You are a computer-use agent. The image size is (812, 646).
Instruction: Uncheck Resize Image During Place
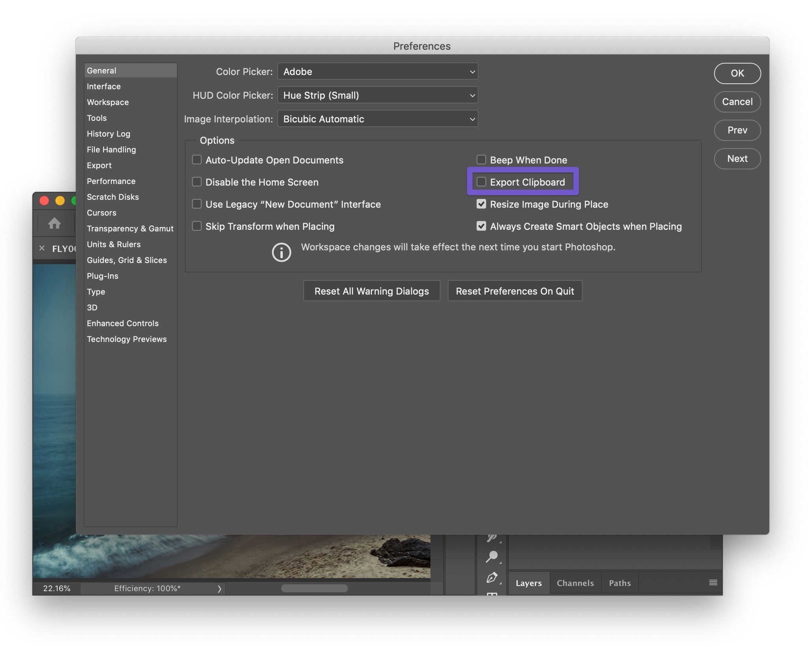click(481, 204)
